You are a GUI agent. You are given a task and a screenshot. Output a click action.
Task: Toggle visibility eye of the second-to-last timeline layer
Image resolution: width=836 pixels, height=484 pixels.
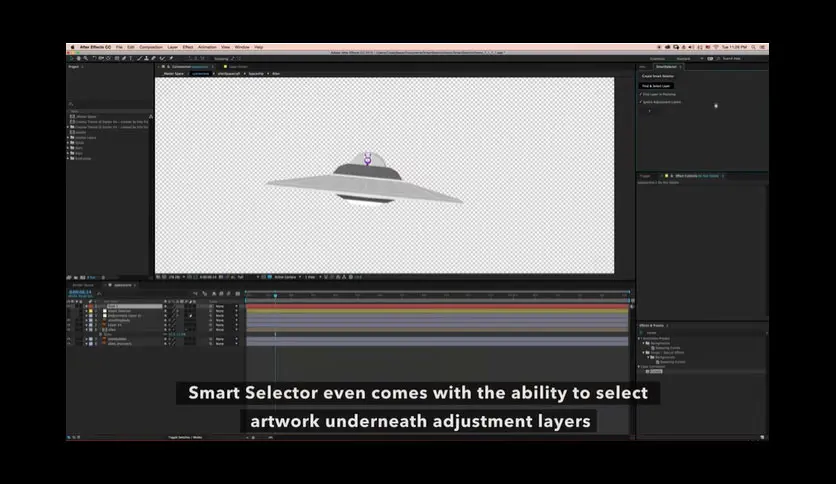(x=69, y=339)
